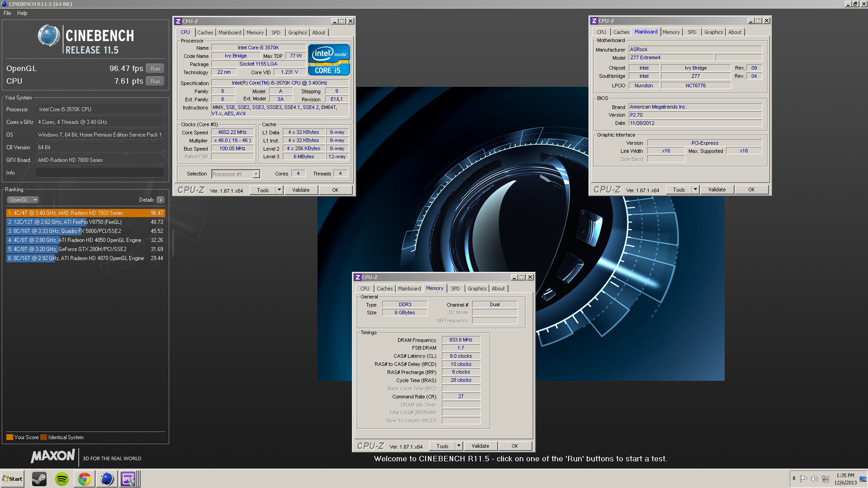
Task: Select ranking row Quadro FX 5800
Action: point(85,231)
